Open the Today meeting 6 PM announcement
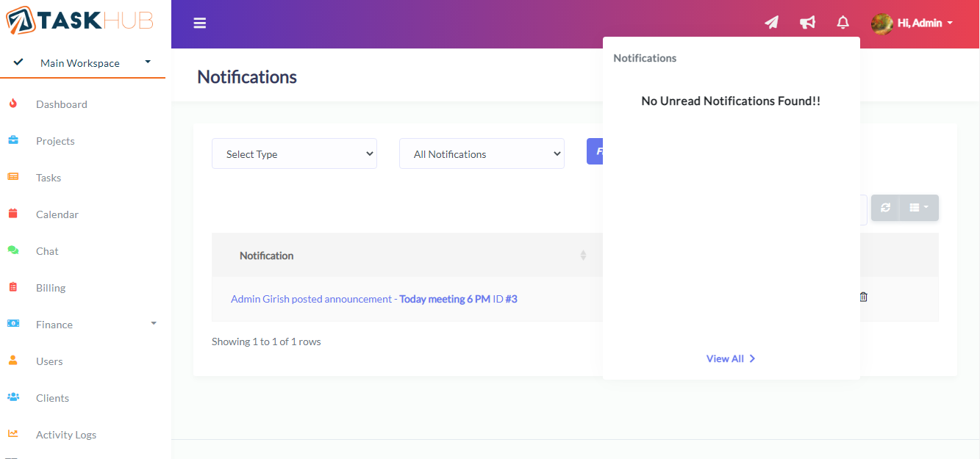The image size is (980, 459). [x=444, y=300]
